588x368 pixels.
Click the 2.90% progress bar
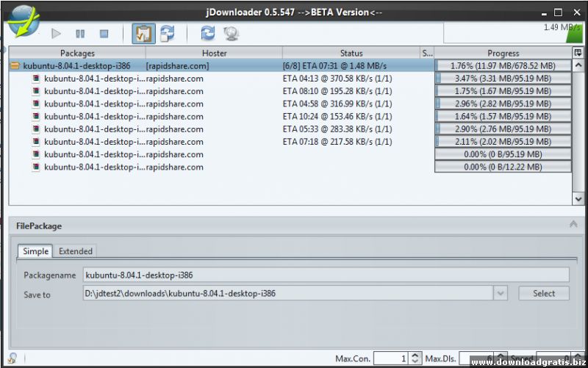pos(503,129)
